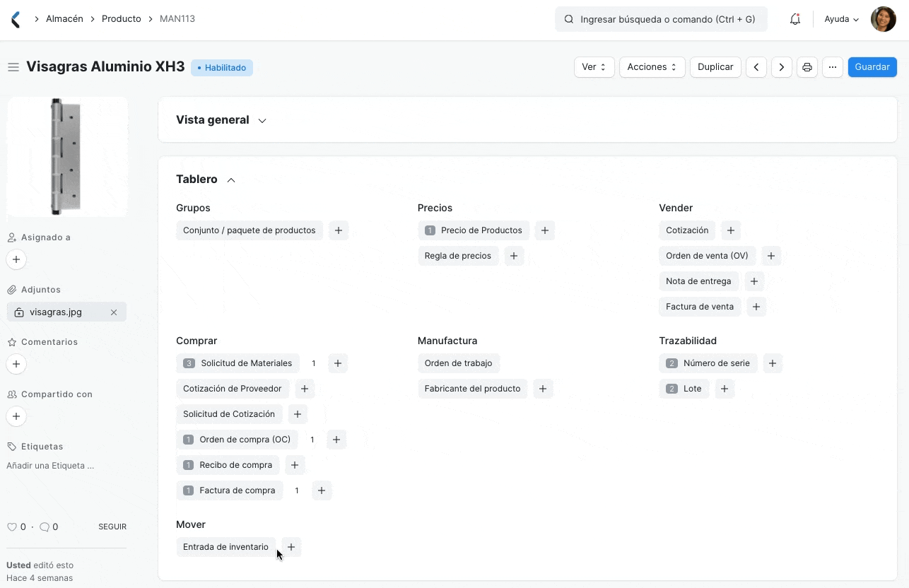Open the notifications bell
Image resolution: width=909 pixels, height=588 pixels.
point(795,19)
